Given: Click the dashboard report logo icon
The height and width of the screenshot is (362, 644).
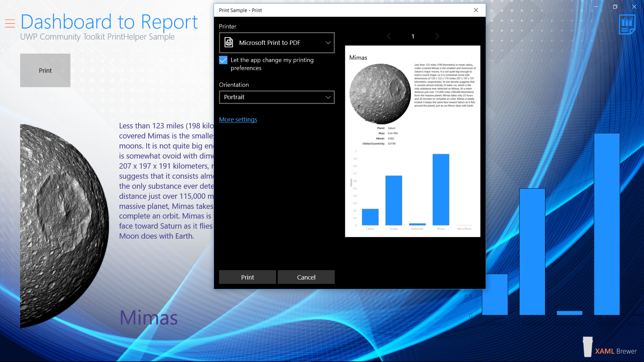Looking at the screenshot, I should pos(627,25).
